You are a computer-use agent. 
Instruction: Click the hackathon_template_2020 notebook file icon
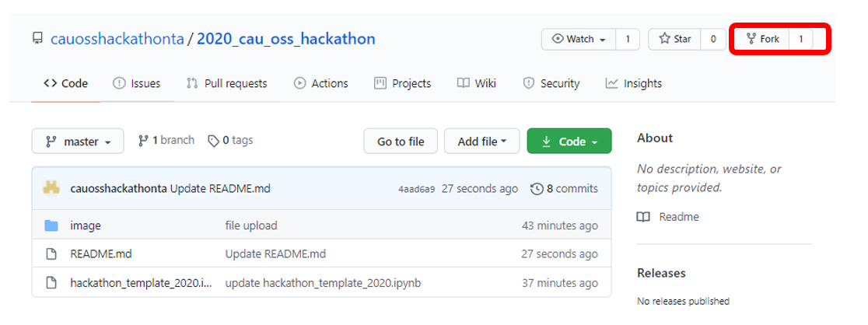51,283
